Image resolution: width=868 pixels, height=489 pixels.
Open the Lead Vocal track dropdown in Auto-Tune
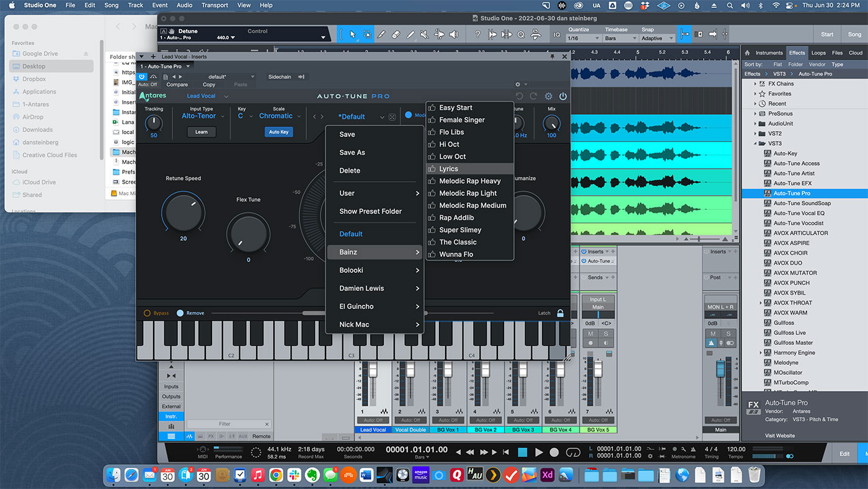[x=208, y=96]
